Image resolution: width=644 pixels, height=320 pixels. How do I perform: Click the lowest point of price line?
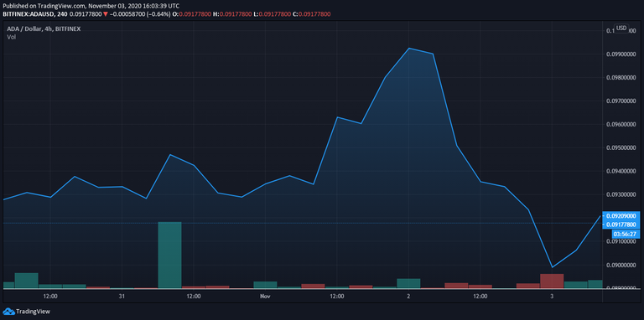tap(552, 267)
